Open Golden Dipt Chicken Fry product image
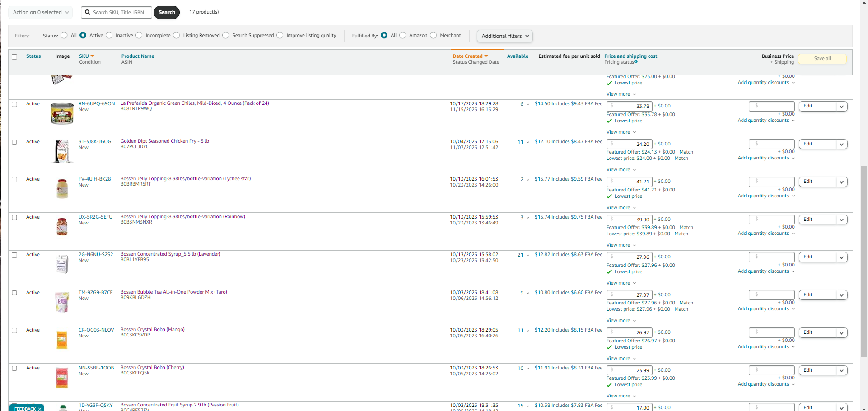The image size is (868, 411). coord(62,151)
